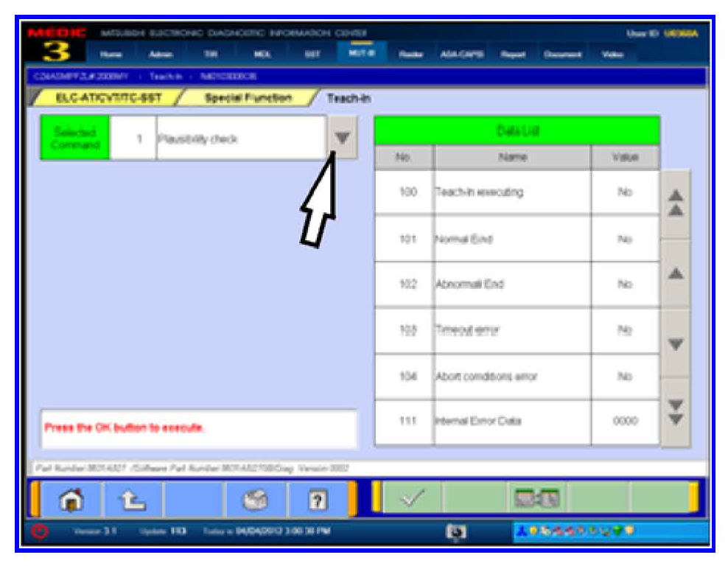The width and height of the screenshot is (728, 566).
Task: Click the Plausibility check command field
Action: pos(239,138)
